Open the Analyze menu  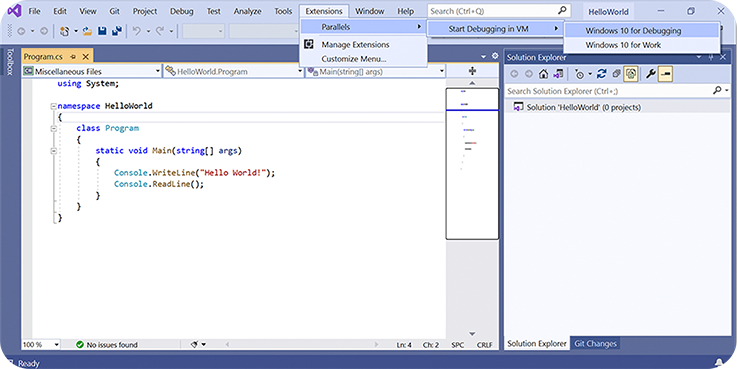click(247, 11)
